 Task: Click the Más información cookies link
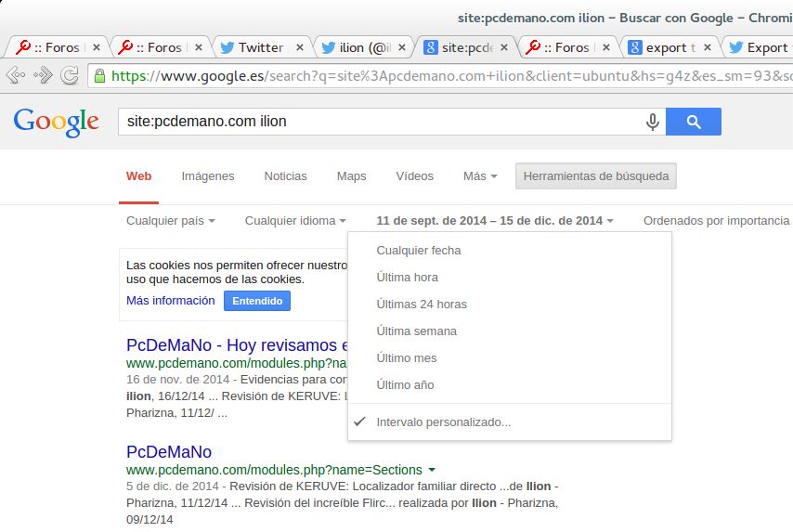(x=171, y=301)
